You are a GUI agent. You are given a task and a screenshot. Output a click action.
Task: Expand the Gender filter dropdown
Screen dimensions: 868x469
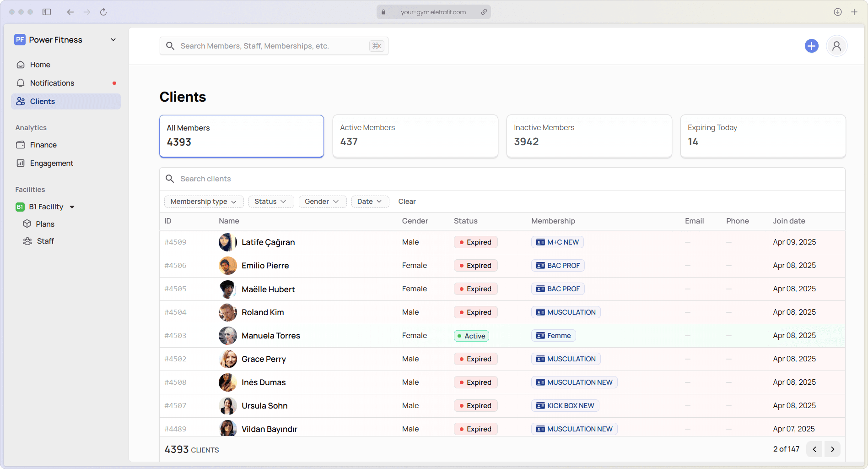pyautogui.click(x=322, y=202)
